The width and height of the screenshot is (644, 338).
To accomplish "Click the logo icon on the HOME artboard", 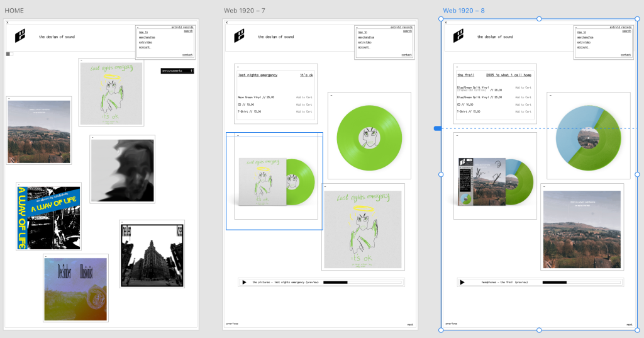I will 20,37.
